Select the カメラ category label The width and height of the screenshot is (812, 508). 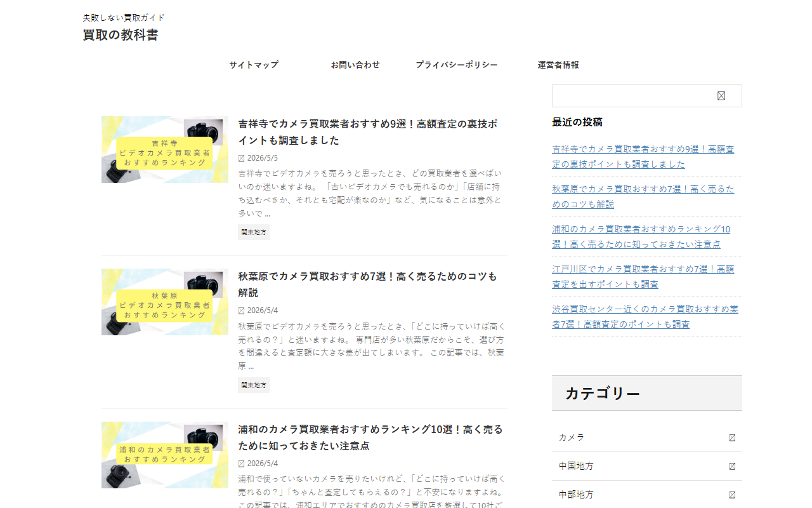pos(572,438)
